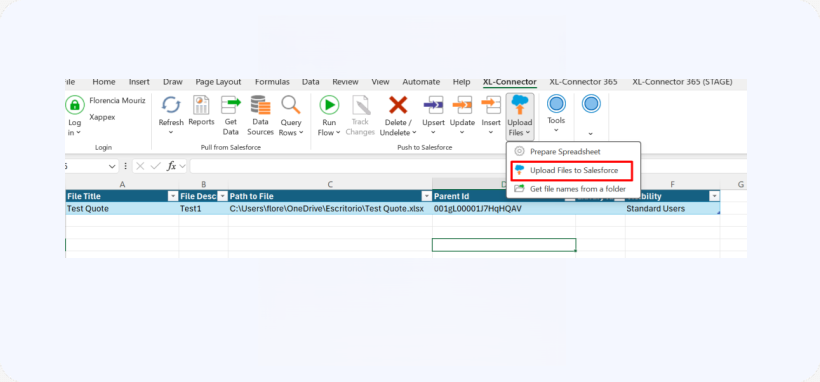820x382 pixels.
Task: Expand the Upsert dropdown chevron
Action: point(433,133)
